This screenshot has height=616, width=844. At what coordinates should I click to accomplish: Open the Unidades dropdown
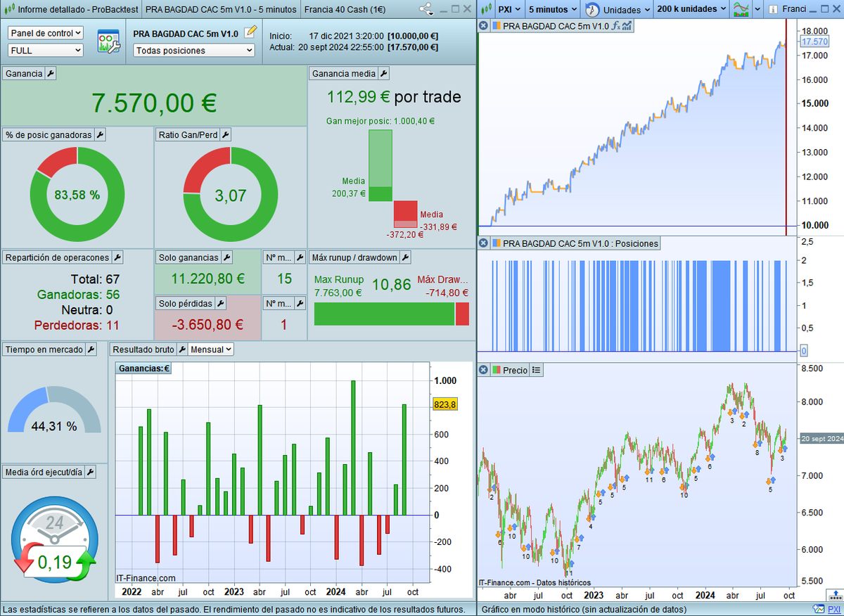click(x=627, y=10)
